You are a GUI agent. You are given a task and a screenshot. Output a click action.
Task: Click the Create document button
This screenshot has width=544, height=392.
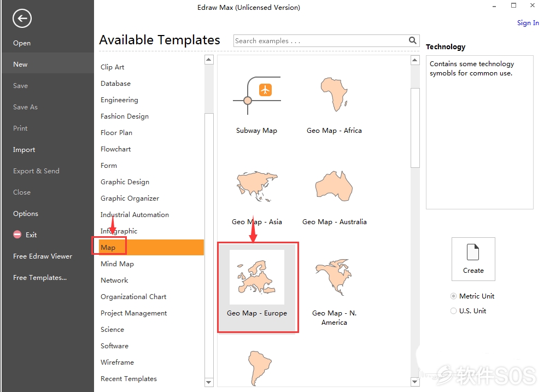click(x=473, y=259)
